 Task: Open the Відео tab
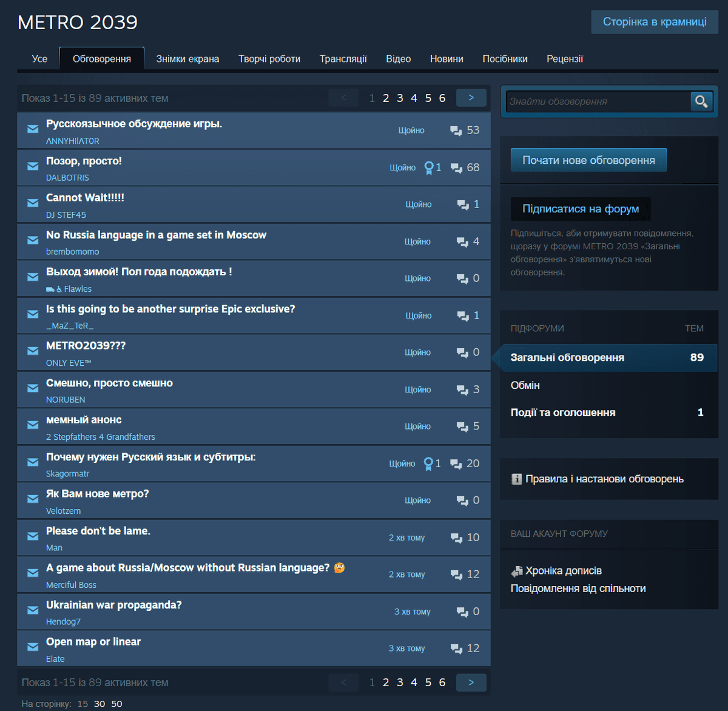coord(399,59)
